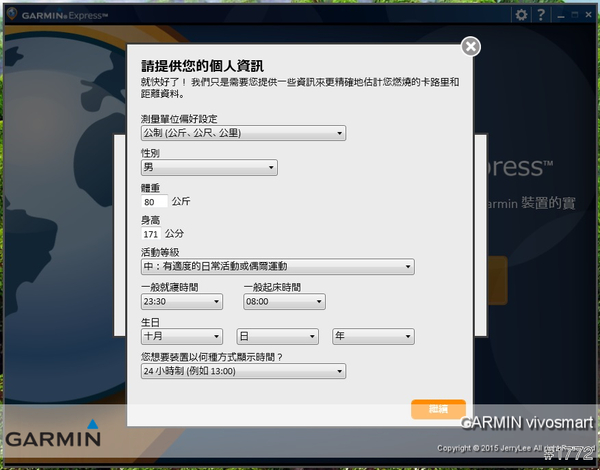Click the Garmin Express globe logo icon
Image resolution: width=600 pixels, height=470 pixels.
(x=12, y=14)
